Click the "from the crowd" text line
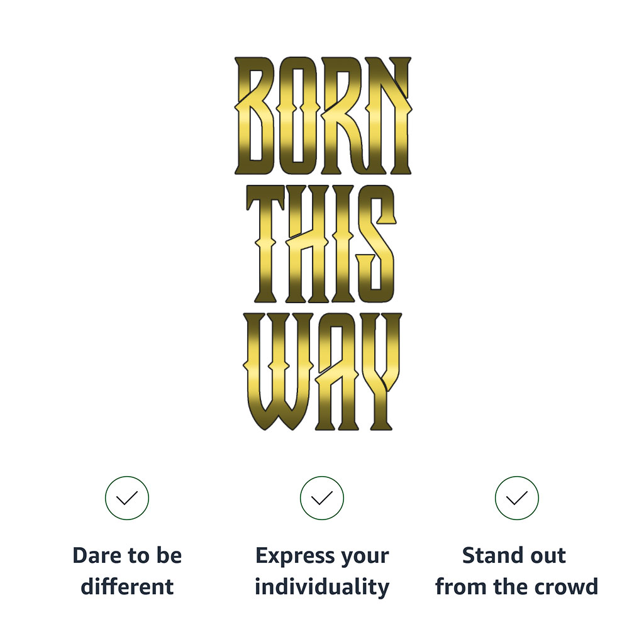The height and width of the screenshot is (644, 644). (x=516, y=587)
